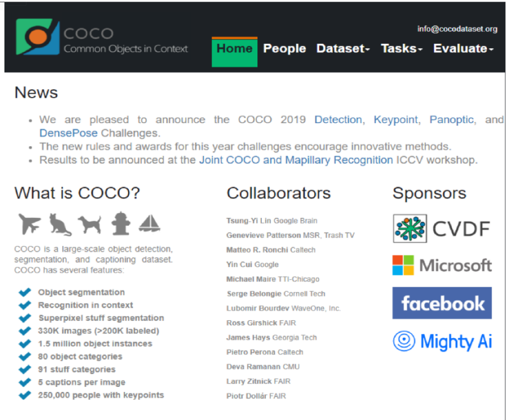The height and width of the screenshot is (420, 507).
Task: Click the dog category icon
Action: point(90,224)
